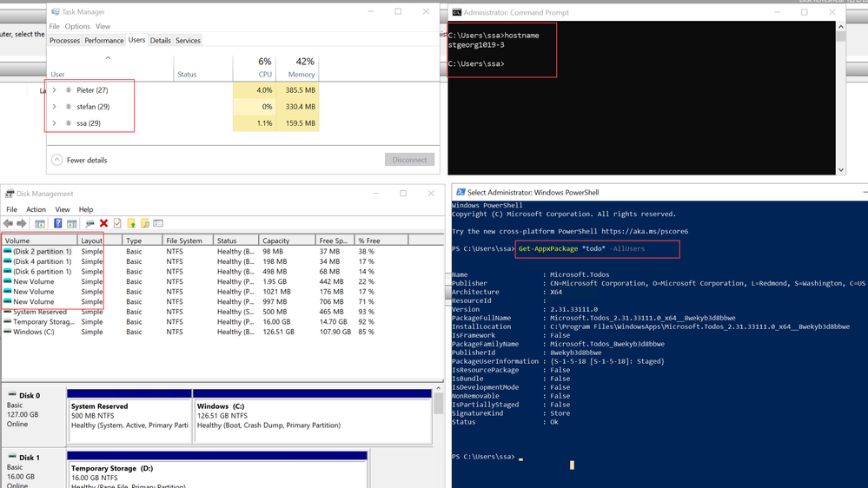This screenshot has width=868, height=488.
Task: Select the System Reserved partition block
Action: point(129,416)
